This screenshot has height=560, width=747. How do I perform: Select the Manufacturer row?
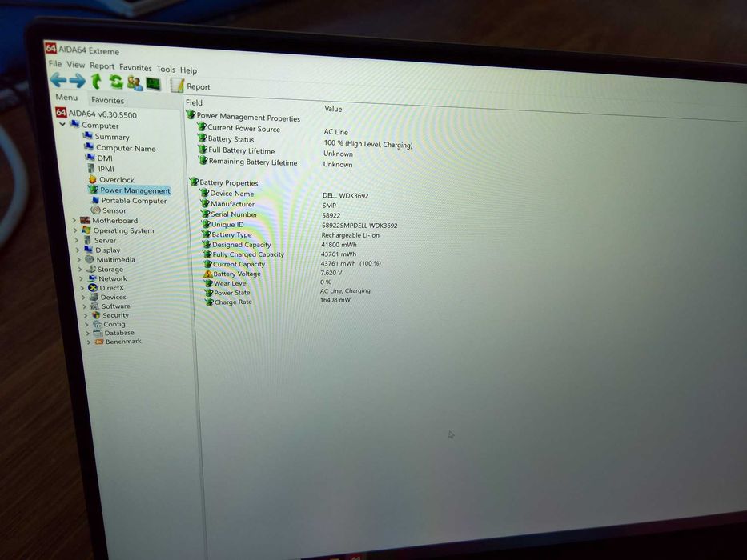[228, 203]
